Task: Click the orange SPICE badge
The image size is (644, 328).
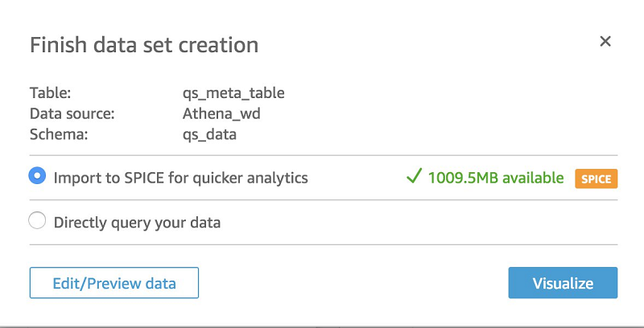Action: 596,178
